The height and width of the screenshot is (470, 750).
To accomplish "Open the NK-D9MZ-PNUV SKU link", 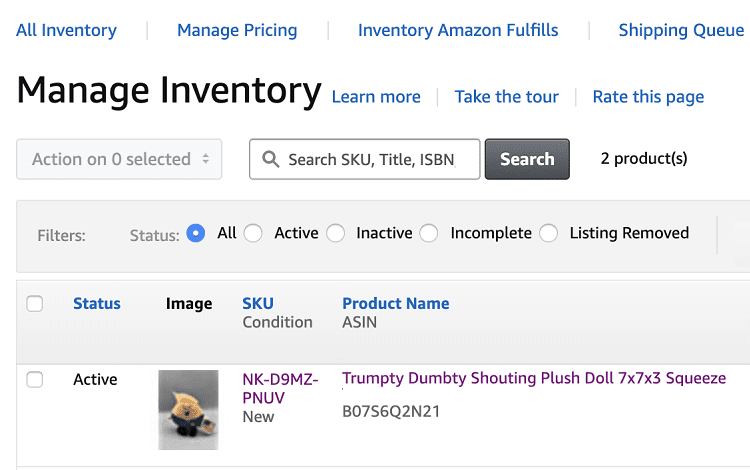I will point(280,388).
